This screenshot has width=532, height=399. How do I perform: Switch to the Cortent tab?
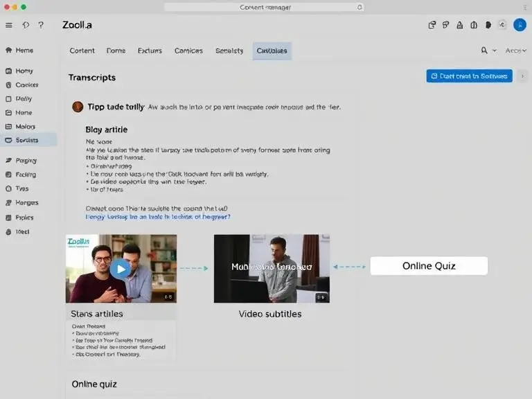[82, 51]
